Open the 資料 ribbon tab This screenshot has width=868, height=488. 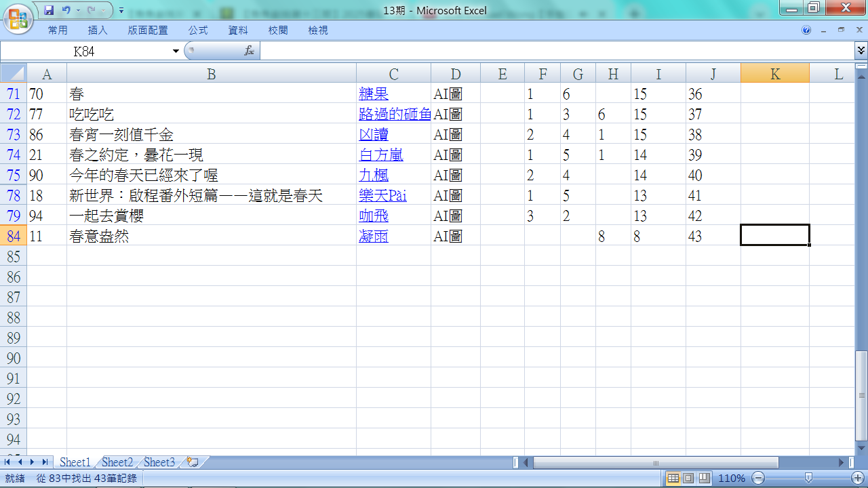tap(238, 30)
